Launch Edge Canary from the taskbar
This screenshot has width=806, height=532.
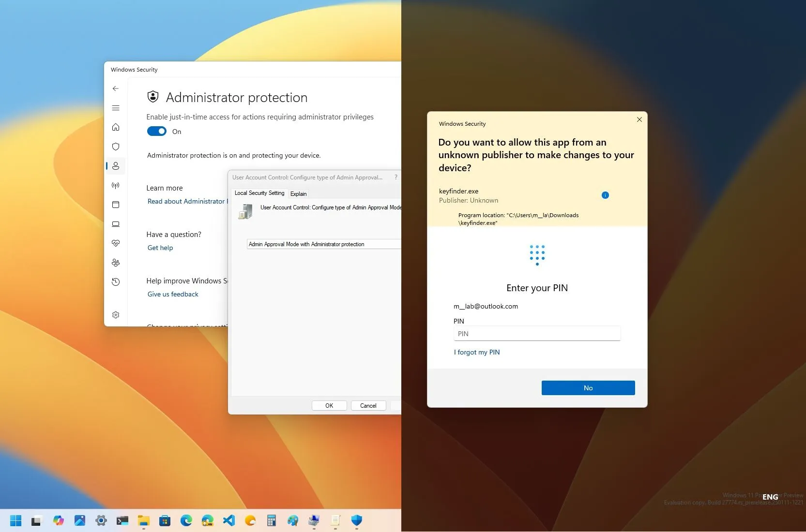pyautogui.click(x=207, y=520)
